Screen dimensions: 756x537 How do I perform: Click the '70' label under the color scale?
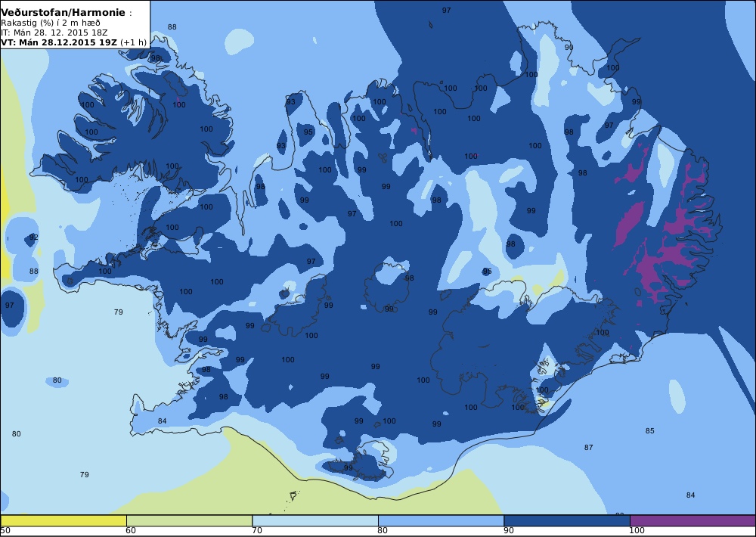[x=257, y=531]
